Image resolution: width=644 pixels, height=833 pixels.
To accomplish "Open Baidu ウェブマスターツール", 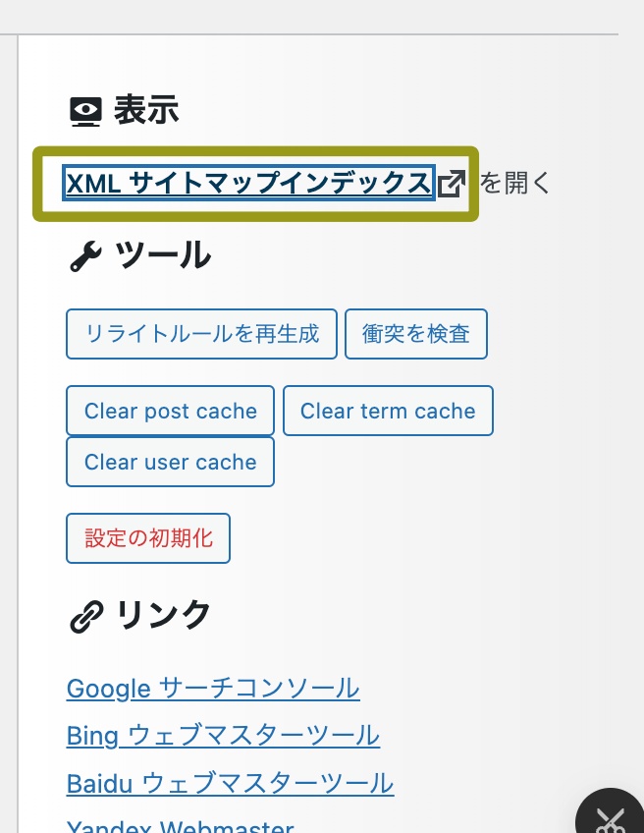I will pos(229,783).
